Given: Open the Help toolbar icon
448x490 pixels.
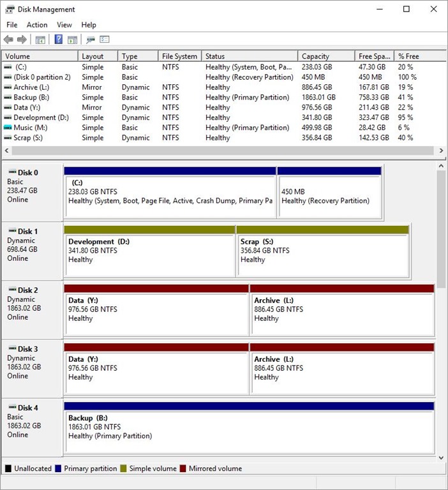Looking at the screenshot, I should point(59,40).
